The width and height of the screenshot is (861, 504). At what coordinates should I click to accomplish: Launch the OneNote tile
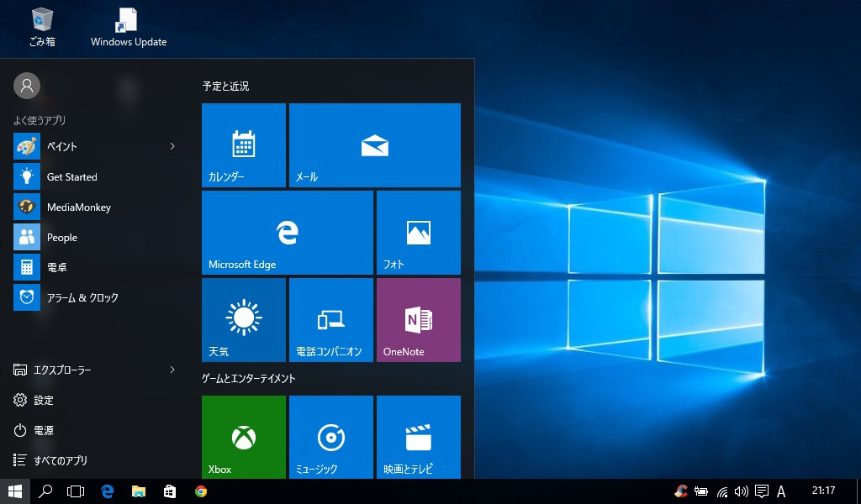coord(419,320)
